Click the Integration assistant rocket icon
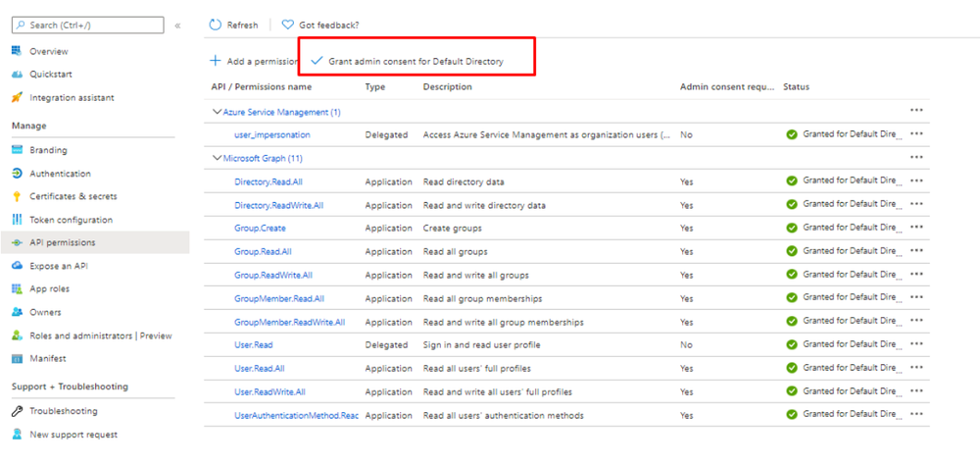The image size is (980, 464). [17, 98]
